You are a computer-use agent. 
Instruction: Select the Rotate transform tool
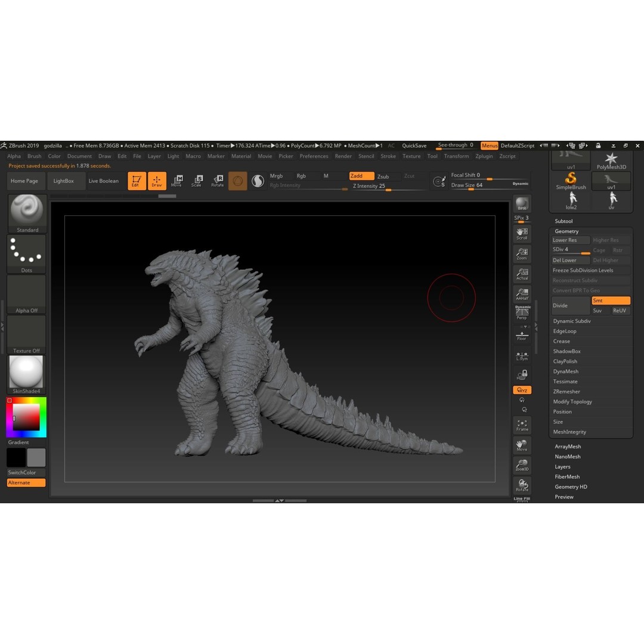click(218, 181)
